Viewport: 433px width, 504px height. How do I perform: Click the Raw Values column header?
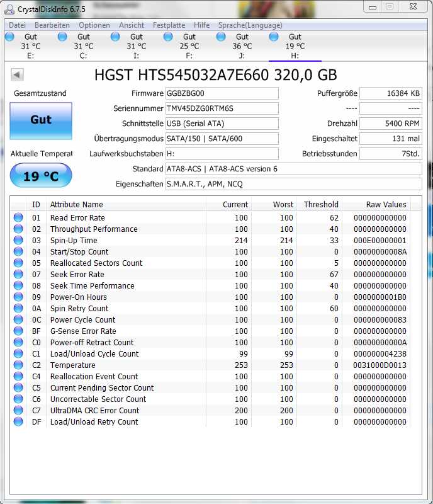(x=376, y=204)
